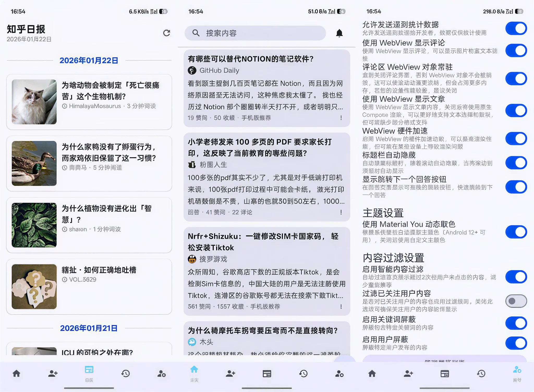Tap the 搜索内容 search input field
This screenshot has width=534, height=392.
pos(255,33)
